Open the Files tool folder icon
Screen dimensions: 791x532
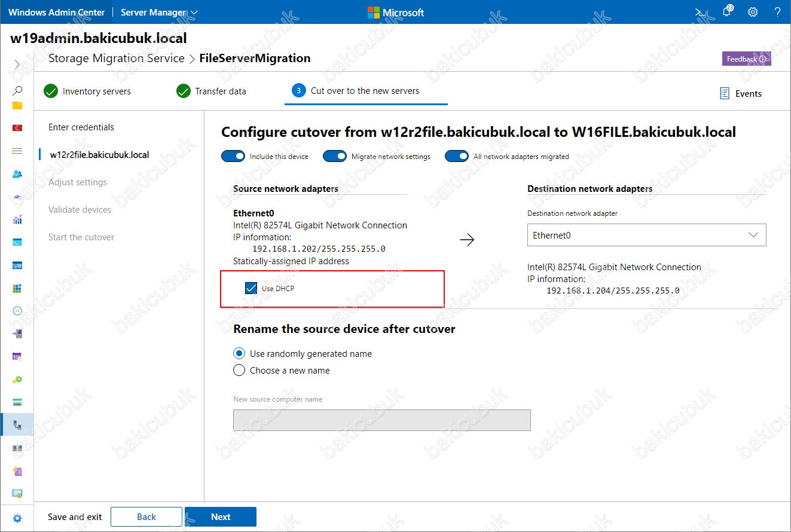pos(17,105)
